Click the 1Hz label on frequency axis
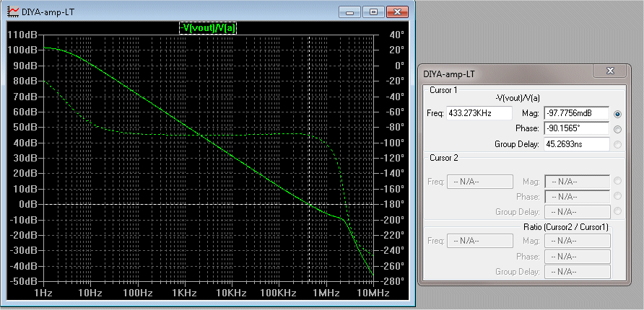Viewport: 644px width, 310px height. pos(43,293)
